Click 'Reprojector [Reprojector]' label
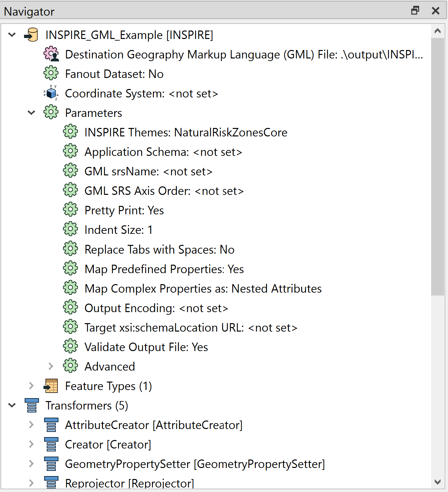Image resolution: width=448 pixels, height=492 pixels. coord(130,484)
